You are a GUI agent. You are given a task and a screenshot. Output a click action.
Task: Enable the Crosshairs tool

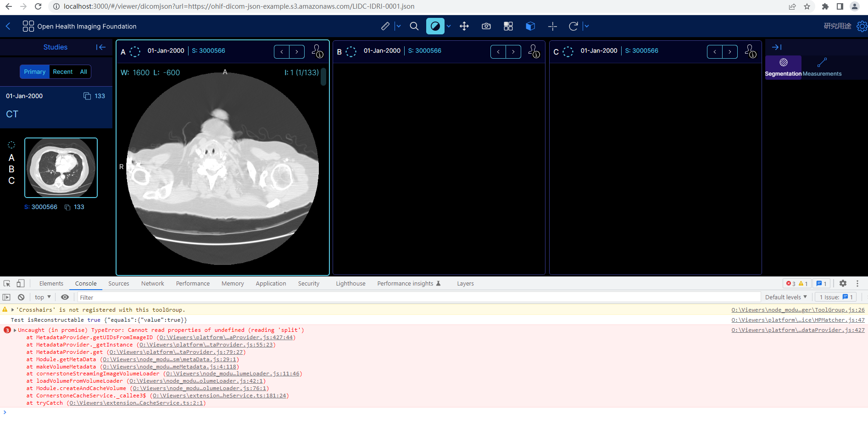click(x=552, y=26)
